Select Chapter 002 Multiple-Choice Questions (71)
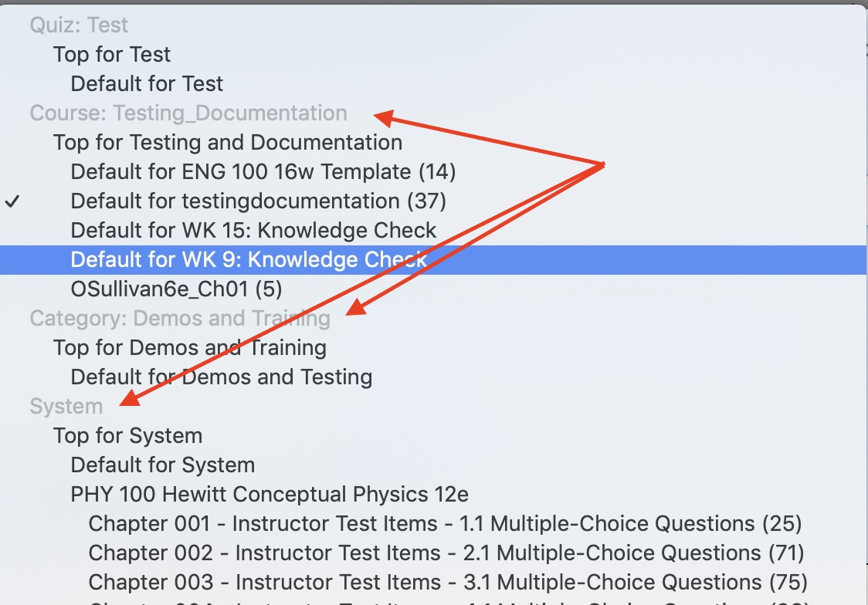Viewport: 868px width, 605px height. pos(446,553)
